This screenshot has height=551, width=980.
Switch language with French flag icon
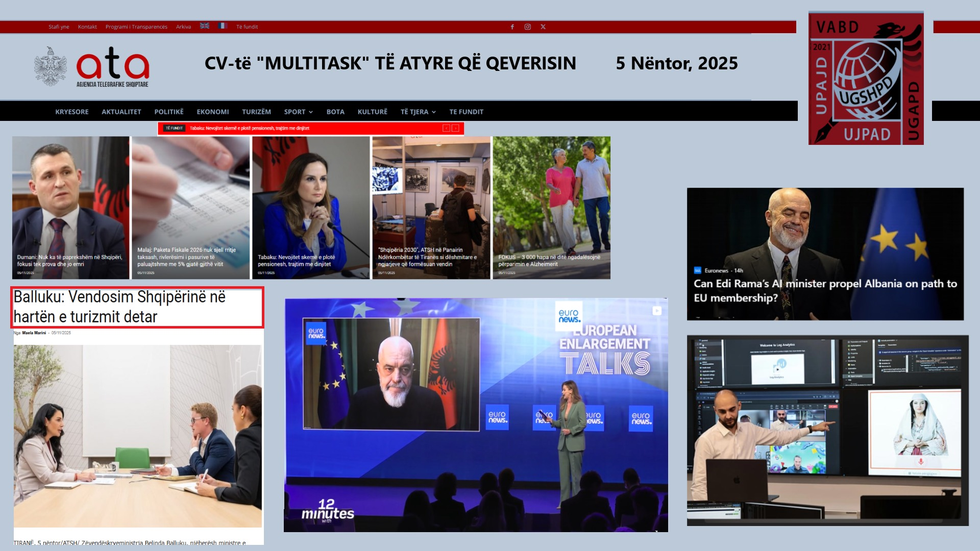tap(223, 26)
